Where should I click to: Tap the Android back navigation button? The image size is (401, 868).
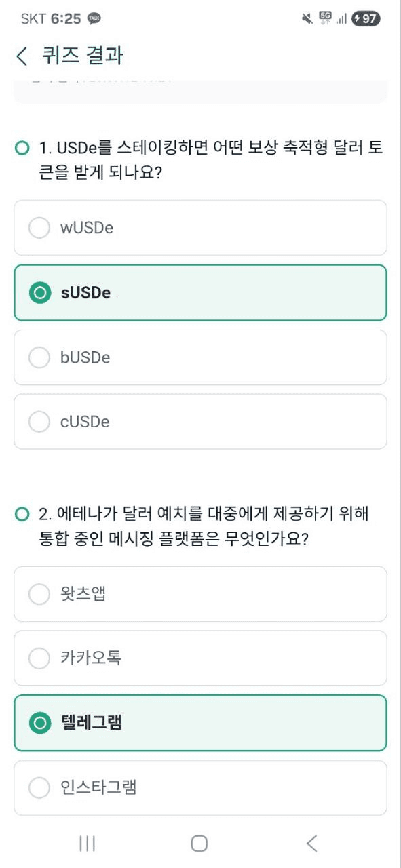point(311,843)
